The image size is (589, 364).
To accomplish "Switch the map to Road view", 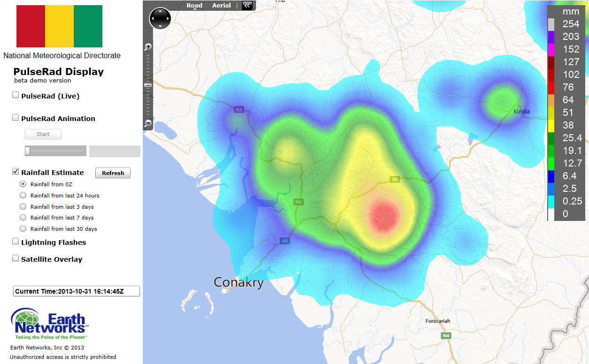I will [x=194, y=6].
